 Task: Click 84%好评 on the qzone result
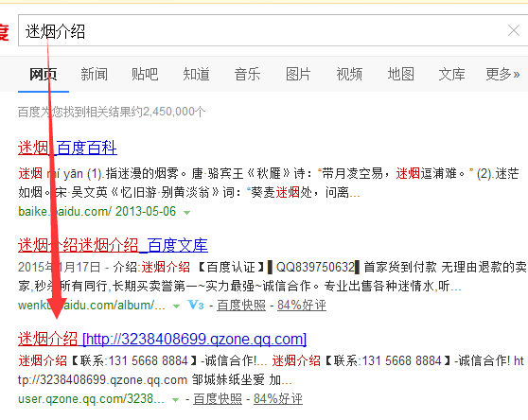click(x=278, y=399)
